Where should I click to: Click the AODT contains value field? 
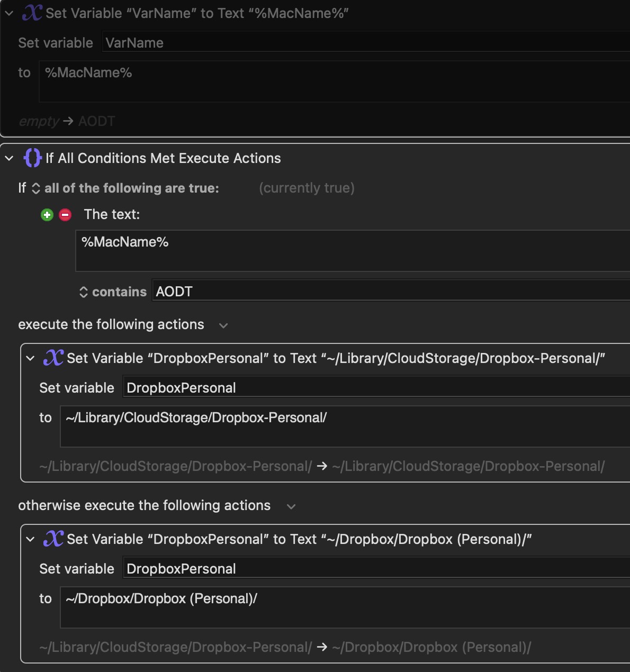coord(391,291)
